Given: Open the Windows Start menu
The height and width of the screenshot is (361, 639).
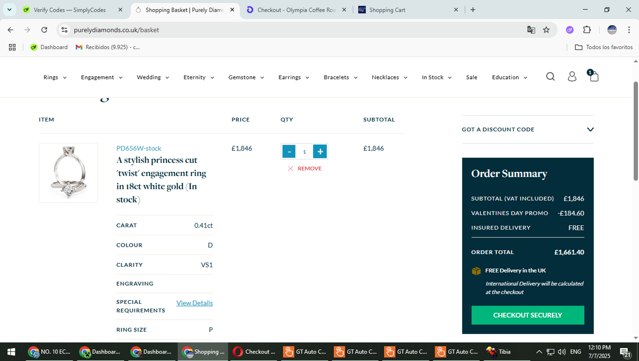Looking at the screenshot, I should click(x=11, y=352).
